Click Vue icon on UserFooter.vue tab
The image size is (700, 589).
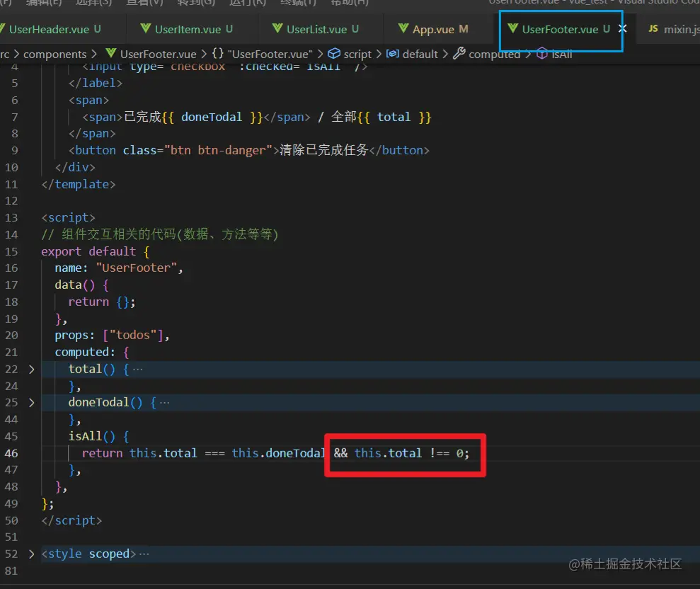(513, 28)
